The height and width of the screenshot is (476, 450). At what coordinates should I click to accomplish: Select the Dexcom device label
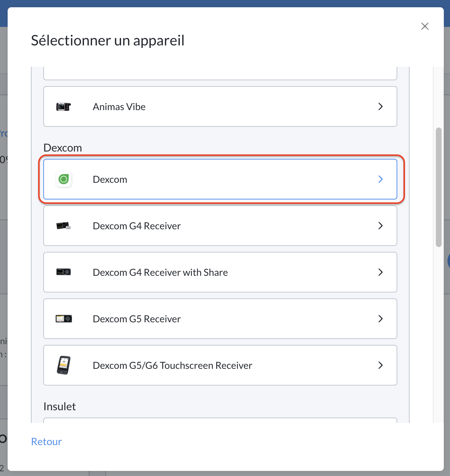tap(110, 179)
